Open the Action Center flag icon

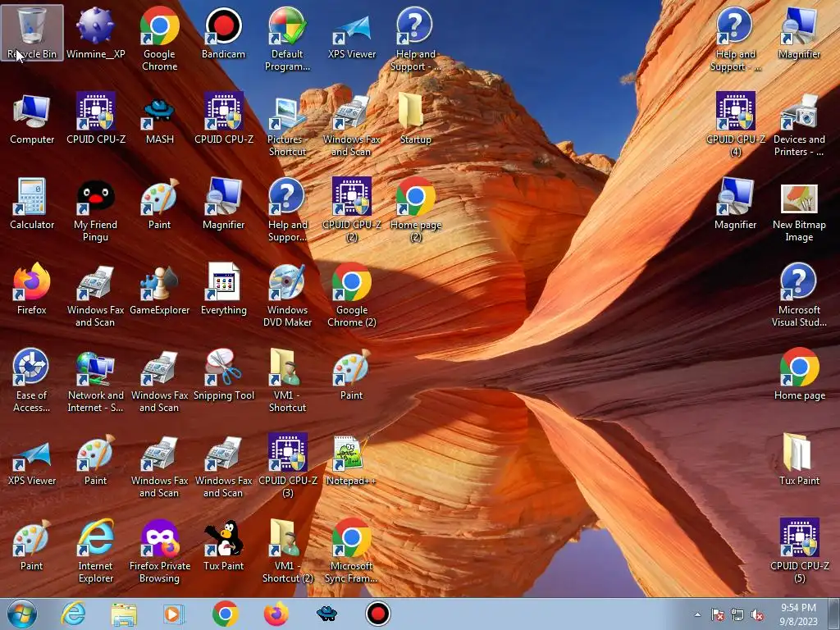point(717,614)
